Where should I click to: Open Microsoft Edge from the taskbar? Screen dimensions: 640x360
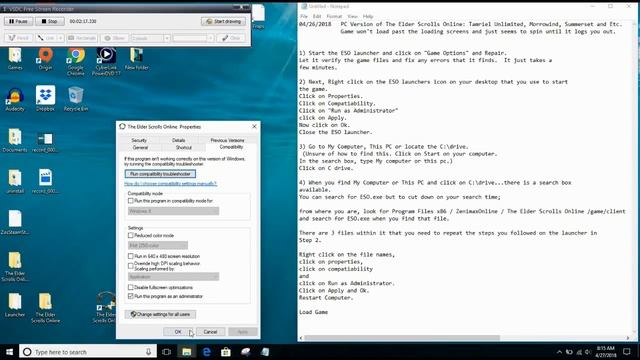coord(206,351)
